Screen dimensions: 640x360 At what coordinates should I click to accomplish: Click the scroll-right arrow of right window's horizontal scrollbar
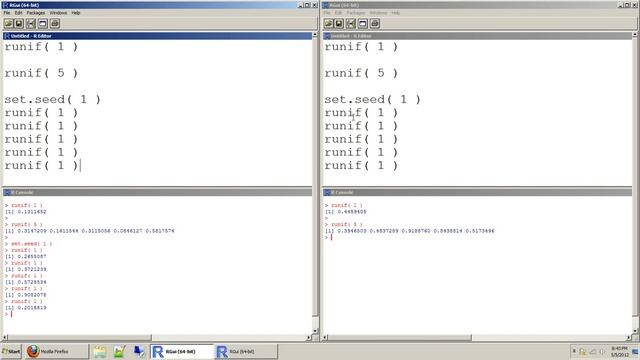(x=629, y=338)
